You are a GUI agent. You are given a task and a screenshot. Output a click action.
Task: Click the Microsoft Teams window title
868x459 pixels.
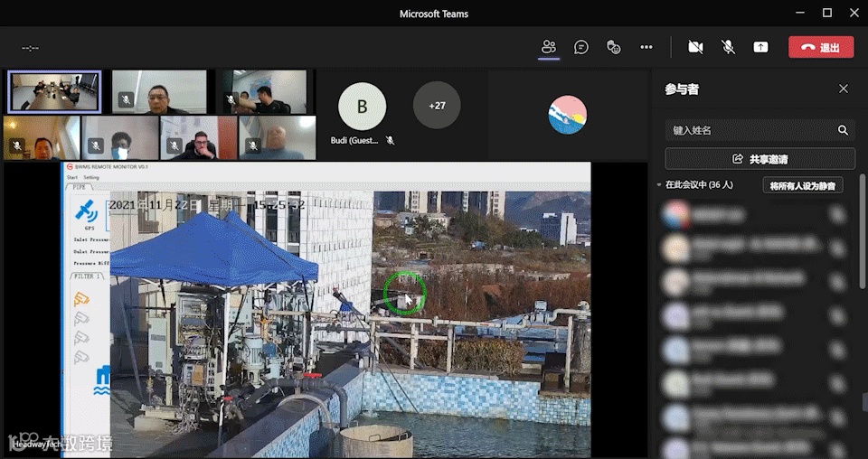pyautogui.click(x=434, y=14)
